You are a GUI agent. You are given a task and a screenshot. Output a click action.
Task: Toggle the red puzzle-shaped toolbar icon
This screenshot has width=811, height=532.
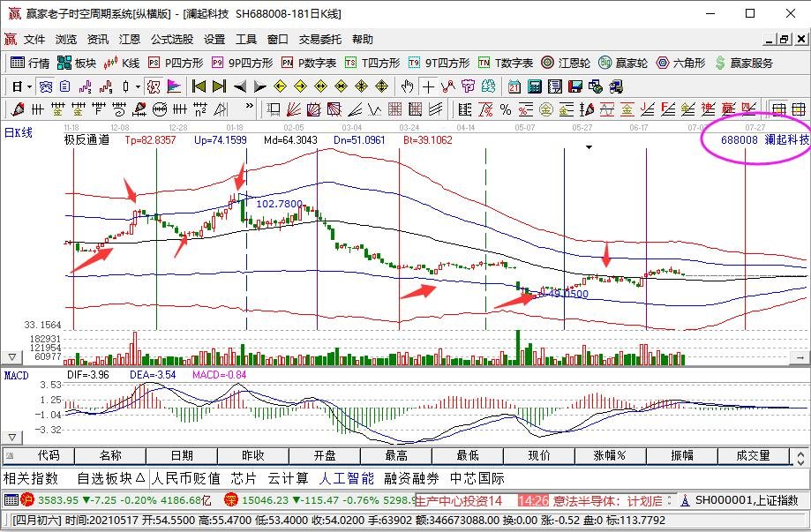154,86
